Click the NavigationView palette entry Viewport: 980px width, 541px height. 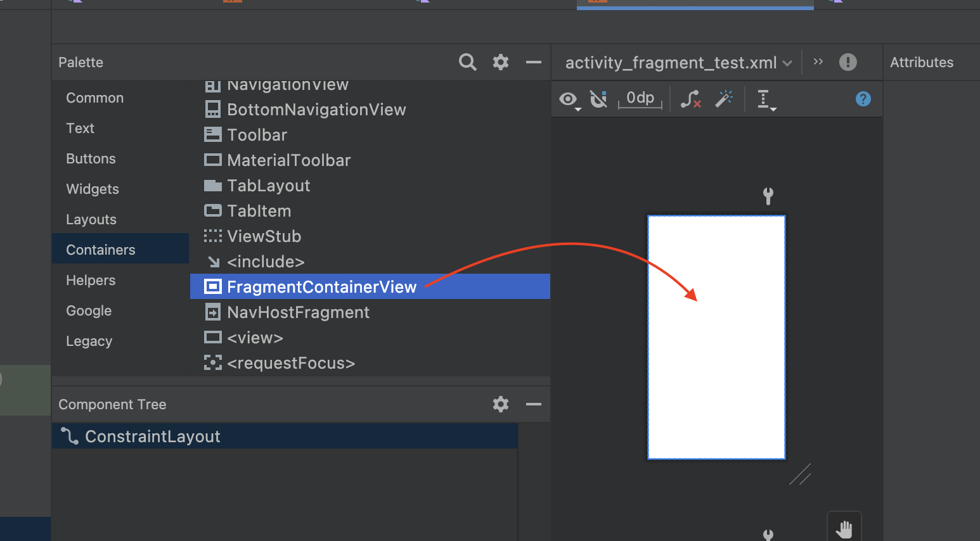tap(370, 87)
